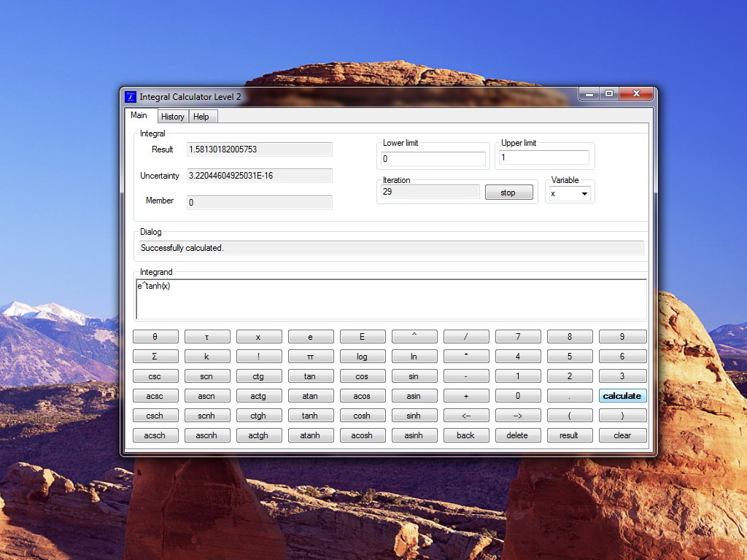Click the application icon in the title bar
This screenshot has width=747, height=560.
click(x=131, y=97)
